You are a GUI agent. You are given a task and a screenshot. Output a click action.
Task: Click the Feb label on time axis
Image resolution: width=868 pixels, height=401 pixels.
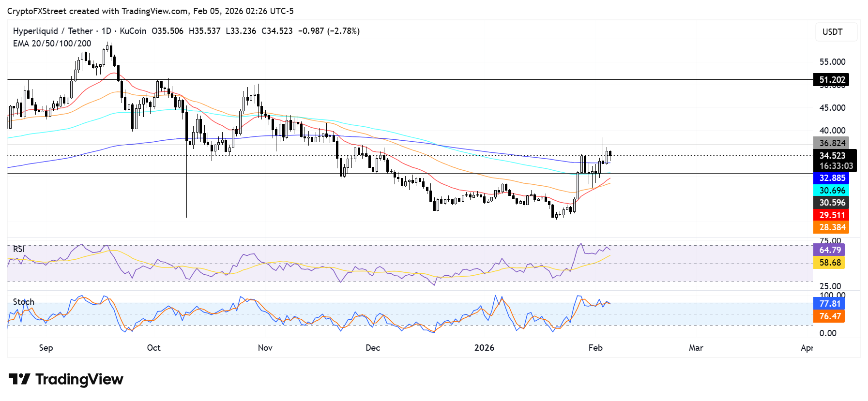(x=595, y=348)
